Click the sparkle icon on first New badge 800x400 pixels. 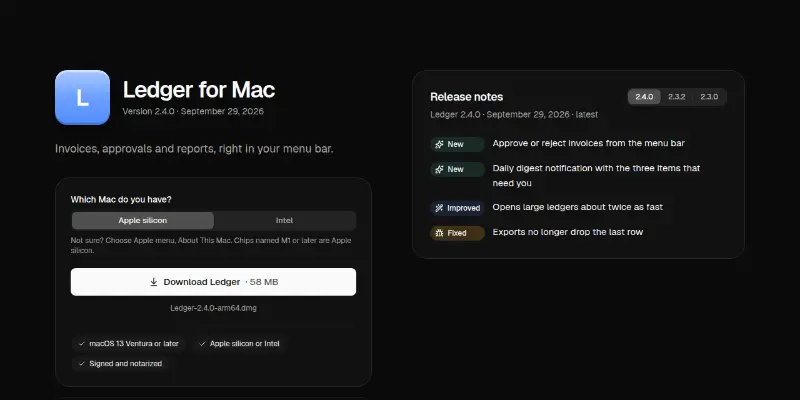click(439, 144)
